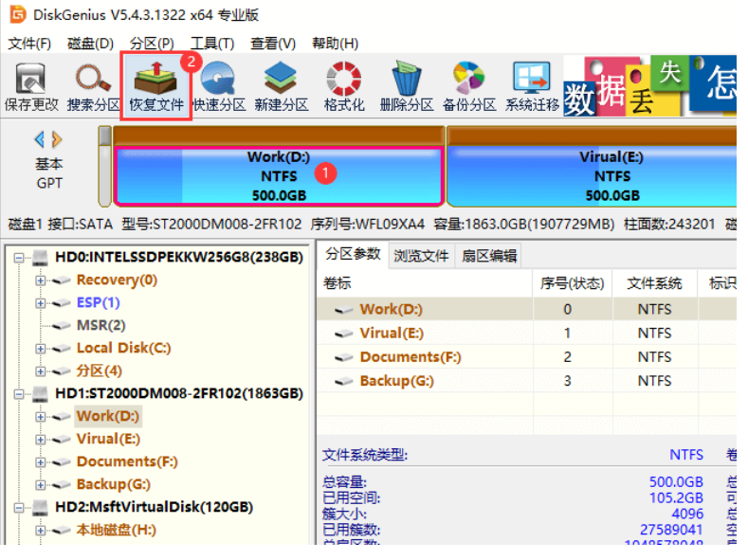Go to previous disk with left arrow
748x560 pixels.
tap(40, 139)
